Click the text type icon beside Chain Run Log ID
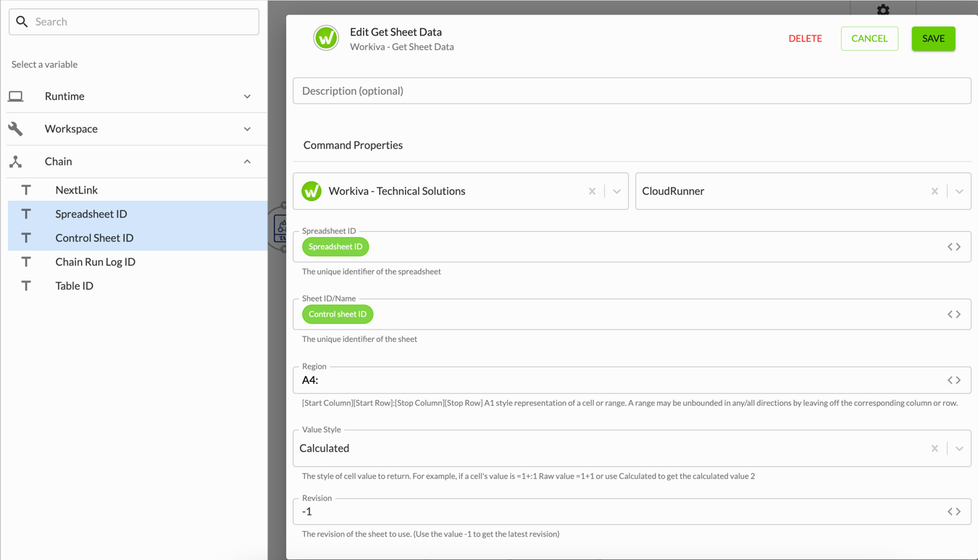Screen dimensions: 978x560 (26, 262)
